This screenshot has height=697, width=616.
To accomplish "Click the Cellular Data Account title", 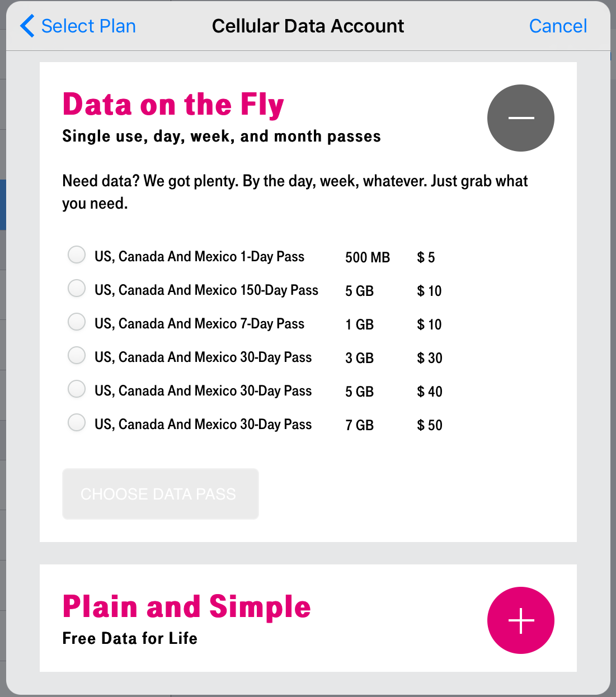I will [x=308, y=26].
